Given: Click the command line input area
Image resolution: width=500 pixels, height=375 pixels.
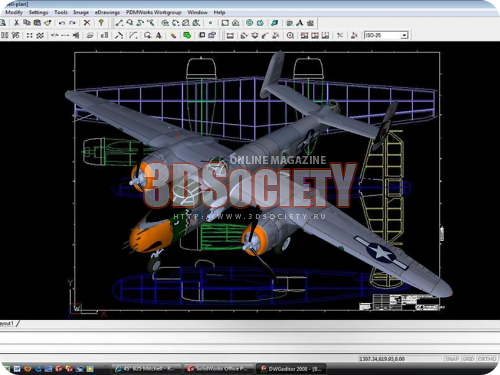Looking at the screenshot, I should point(250,348).
